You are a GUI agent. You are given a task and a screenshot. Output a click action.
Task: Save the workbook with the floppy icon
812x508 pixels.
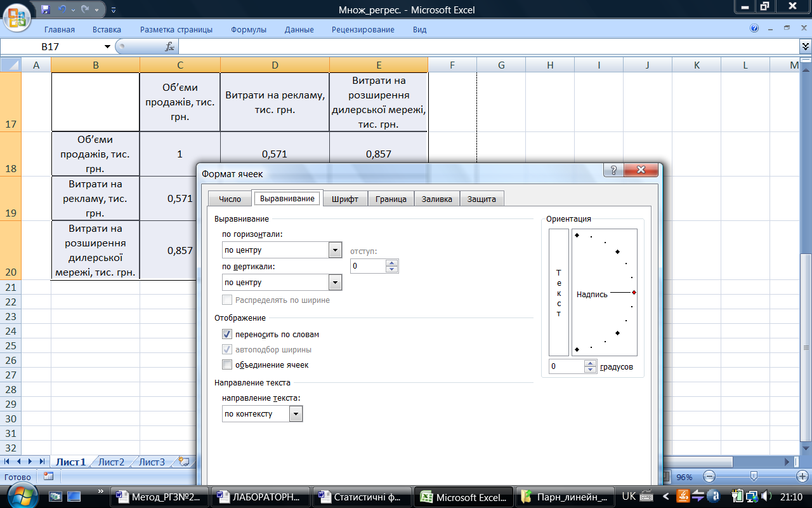coord(45,10)
